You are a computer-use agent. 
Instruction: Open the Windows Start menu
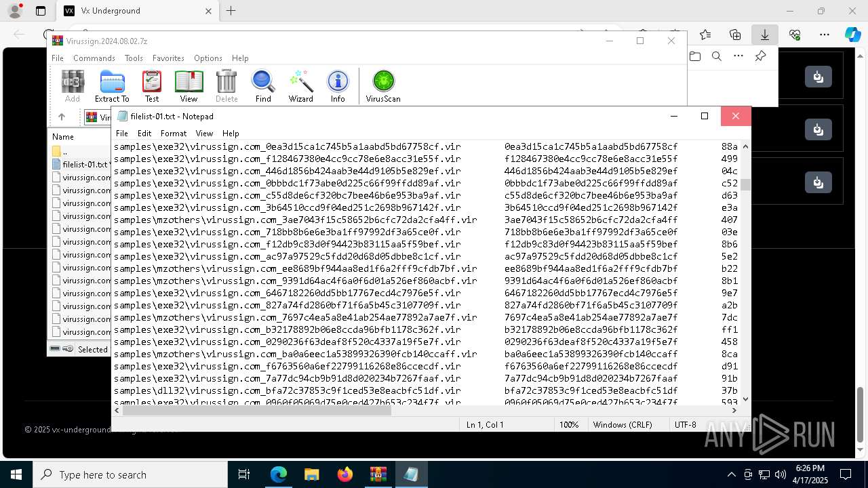[16, 474]
